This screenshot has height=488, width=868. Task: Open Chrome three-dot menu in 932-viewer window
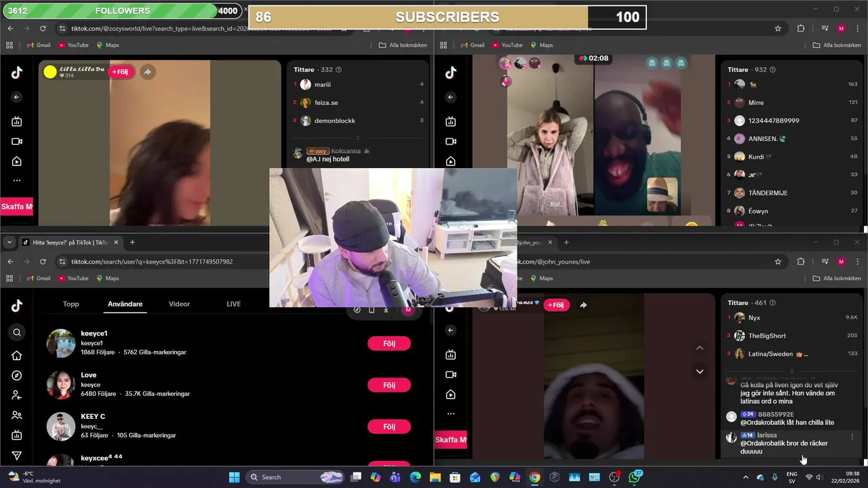pos(857,28)
